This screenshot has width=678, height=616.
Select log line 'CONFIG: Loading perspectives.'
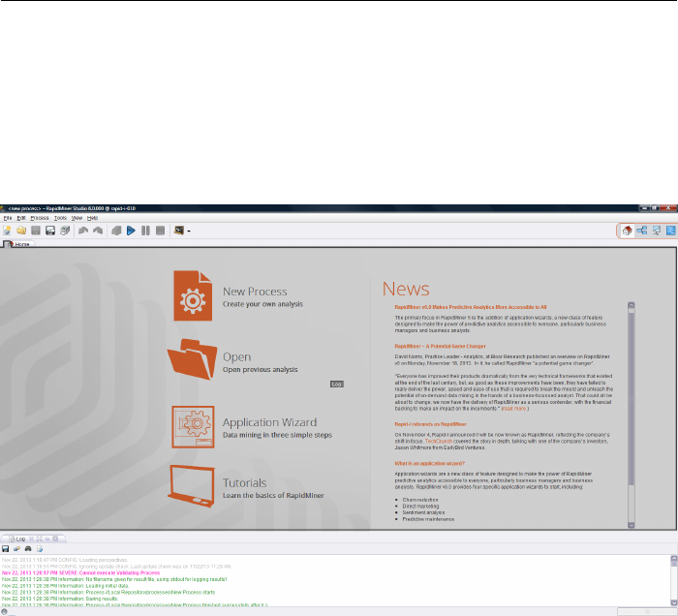(65, 560)
